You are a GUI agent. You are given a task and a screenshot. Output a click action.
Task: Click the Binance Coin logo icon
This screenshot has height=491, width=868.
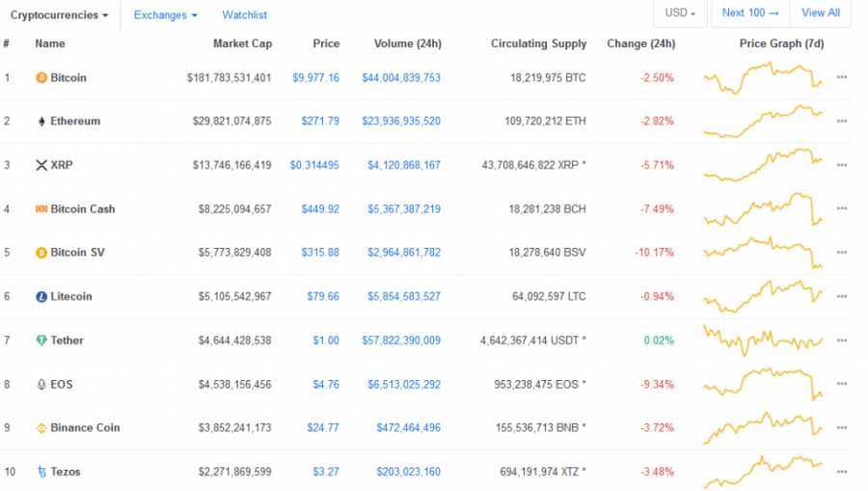(41, 428)
